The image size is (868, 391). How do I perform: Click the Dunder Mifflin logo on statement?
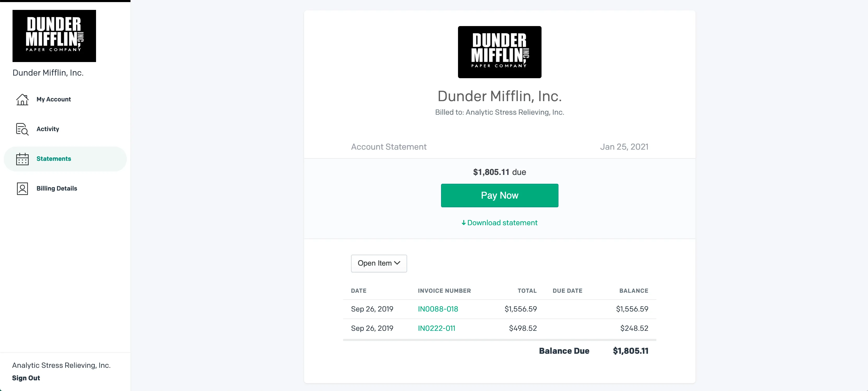click(x=499, y=52)
